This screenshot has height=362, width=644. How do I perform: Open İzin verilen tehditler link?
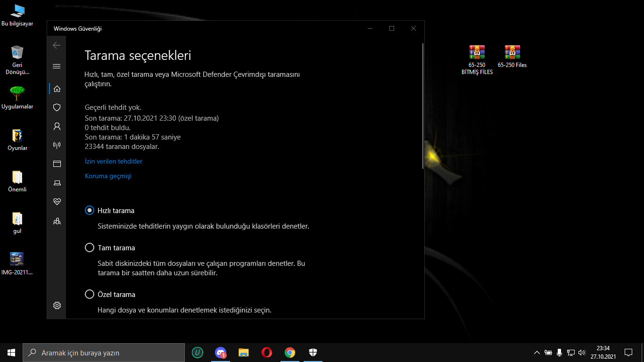pos(114,162)
